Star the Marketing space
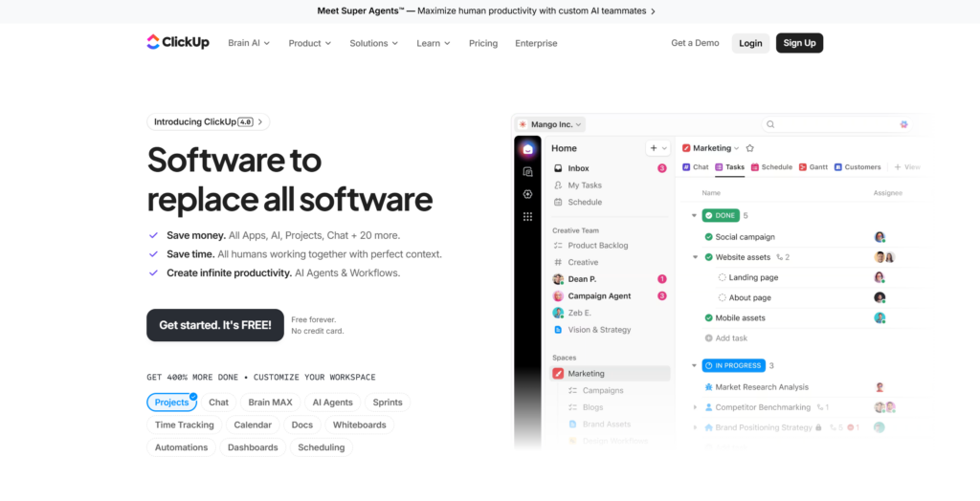The image size is (980, 501). [750, 148]
